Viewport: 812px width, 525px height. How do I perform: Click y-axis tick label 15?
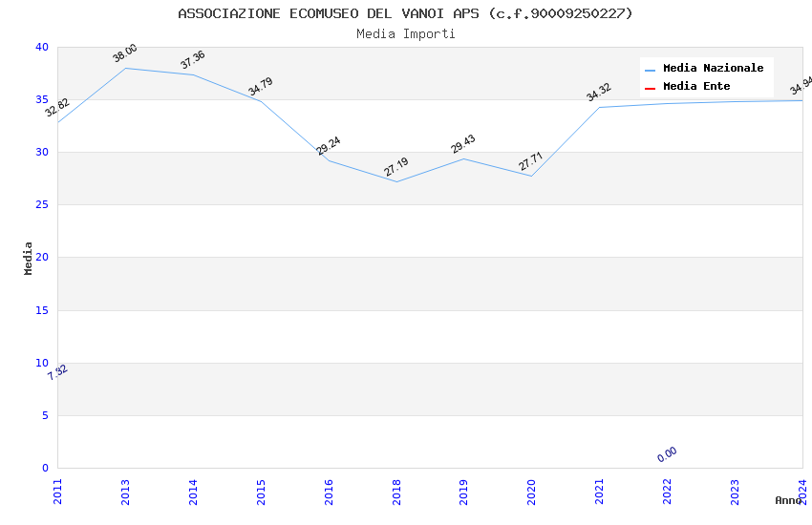tap(42, 310)
